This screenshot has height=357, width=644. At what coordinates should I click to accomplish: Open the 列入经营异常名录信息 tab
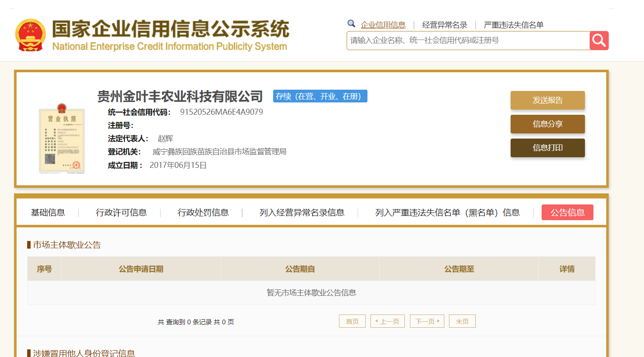pyautogui.click(x=302, y=212)
